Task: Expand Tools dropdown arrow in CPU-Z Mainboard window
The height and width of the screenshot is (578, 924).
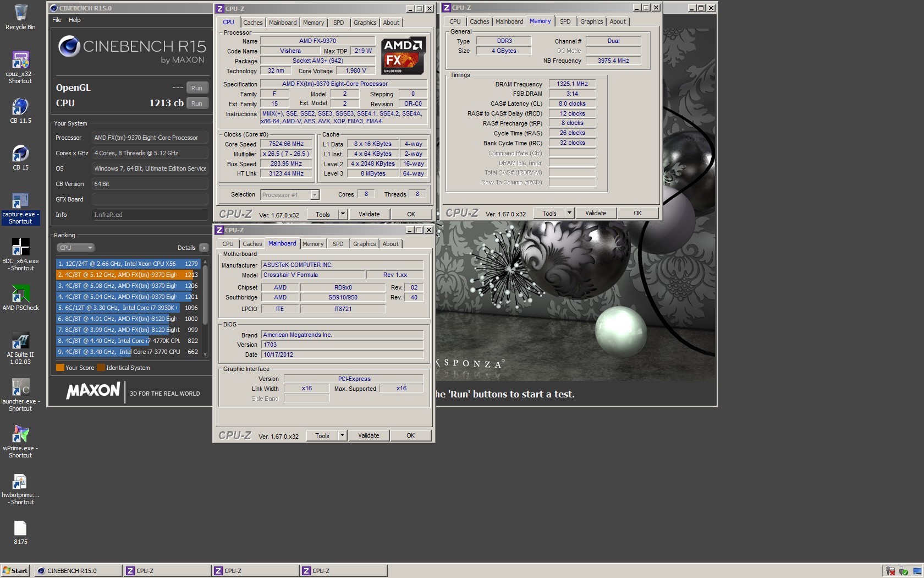Action: click(x=342, y=435)
